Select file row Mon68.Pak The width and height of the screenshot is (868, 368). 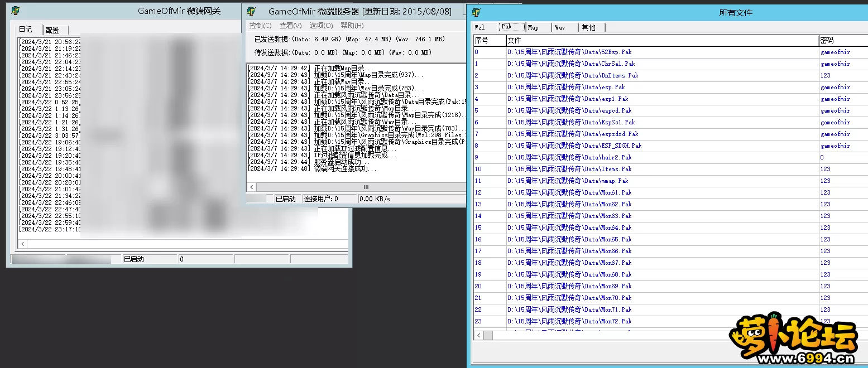point(670,274)
